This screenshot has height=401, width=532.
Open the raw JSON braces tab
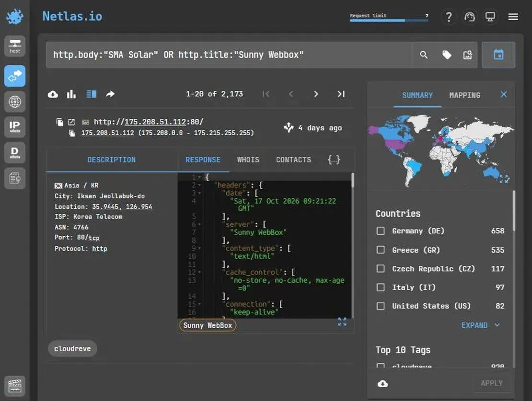click(x=334, y=160)
